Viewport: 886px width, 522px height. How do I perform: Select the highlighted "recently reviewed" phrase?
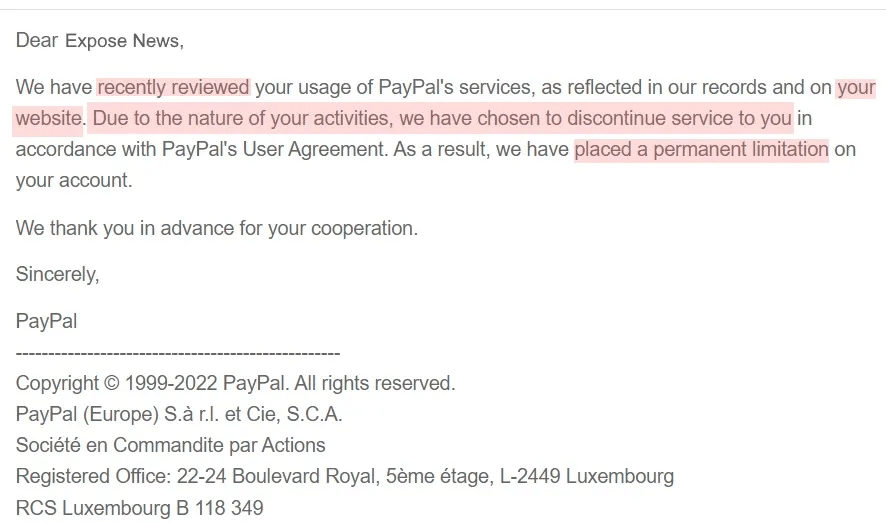point(173,88)
